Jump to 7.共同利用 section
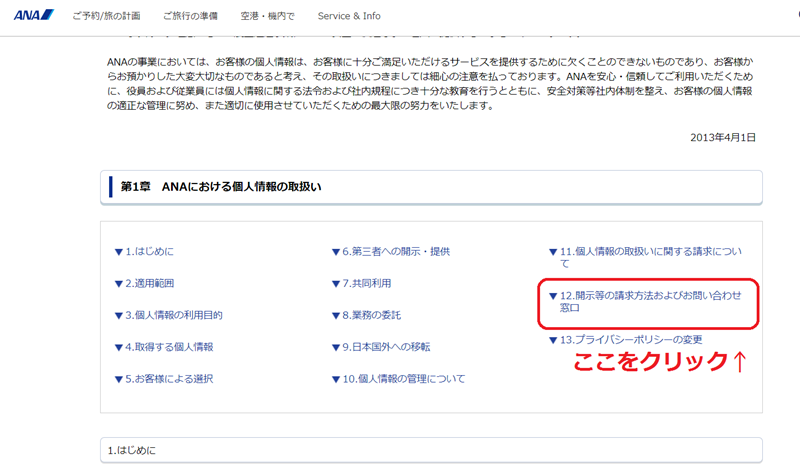The width and height of the screenshot is (800, 475). [362, 283]
